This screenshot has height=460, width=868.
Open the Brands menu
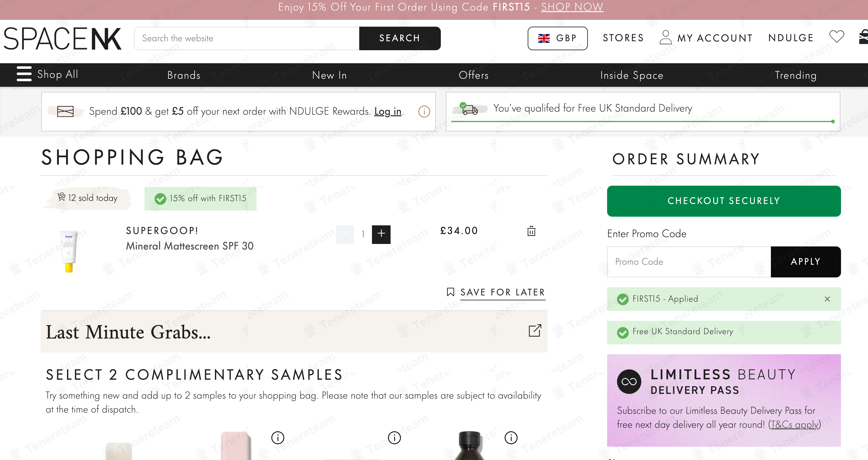click(184, 75)
